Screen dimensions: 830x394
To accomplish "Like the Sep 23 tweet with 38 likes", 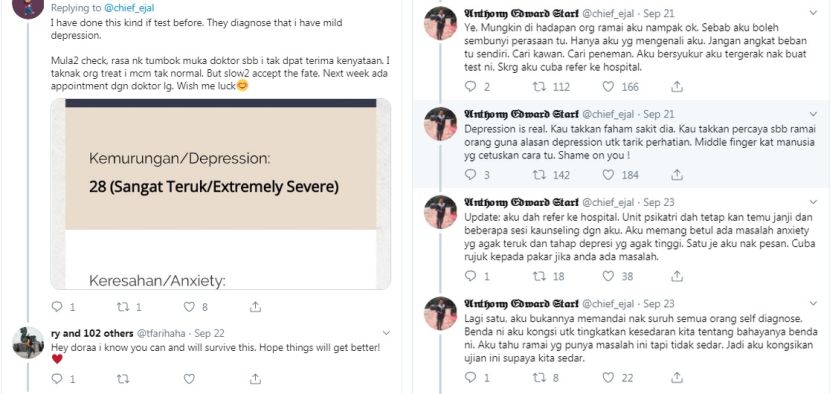I will pos(608,276).
